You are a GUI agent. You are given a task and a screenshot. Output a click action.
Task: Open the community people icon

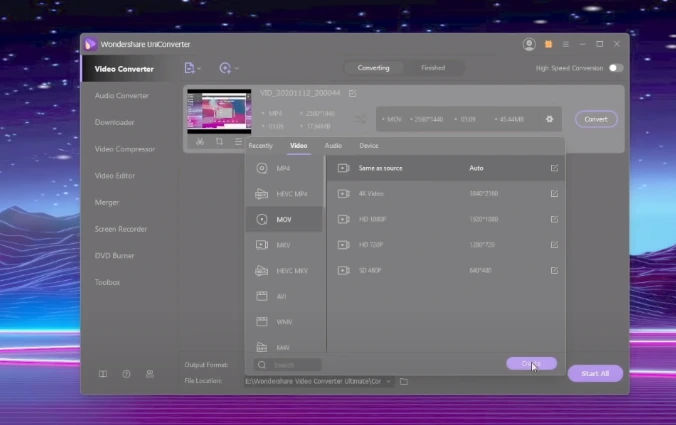(150, 374)
